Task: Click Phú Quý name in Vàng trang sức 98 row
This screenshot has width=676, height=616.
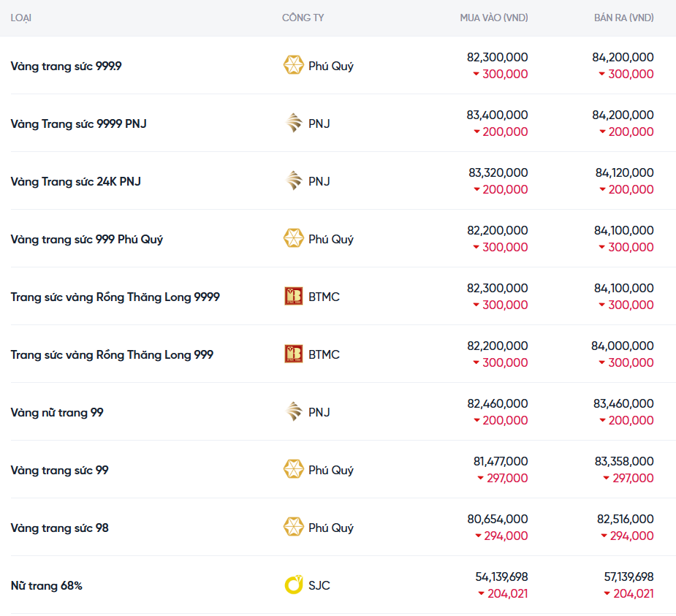Action: (x=330, y=528)
